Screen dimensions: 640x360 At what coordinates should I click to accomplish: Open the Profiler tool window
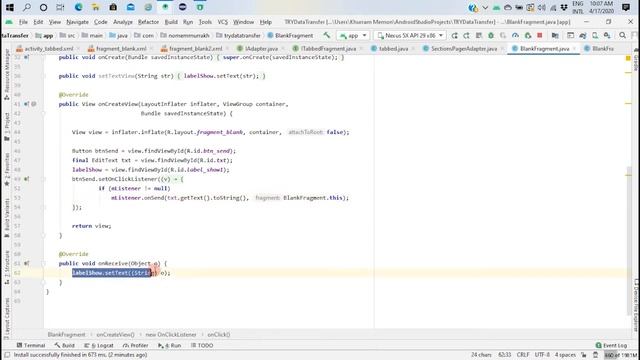(136, 345)
